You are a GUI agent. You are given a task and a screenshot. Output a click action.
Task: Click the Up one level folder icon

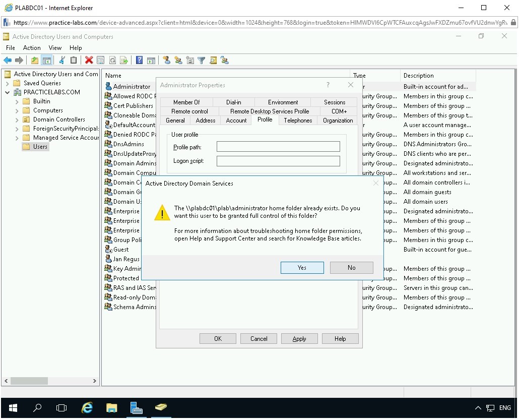[x=34, y=61]
